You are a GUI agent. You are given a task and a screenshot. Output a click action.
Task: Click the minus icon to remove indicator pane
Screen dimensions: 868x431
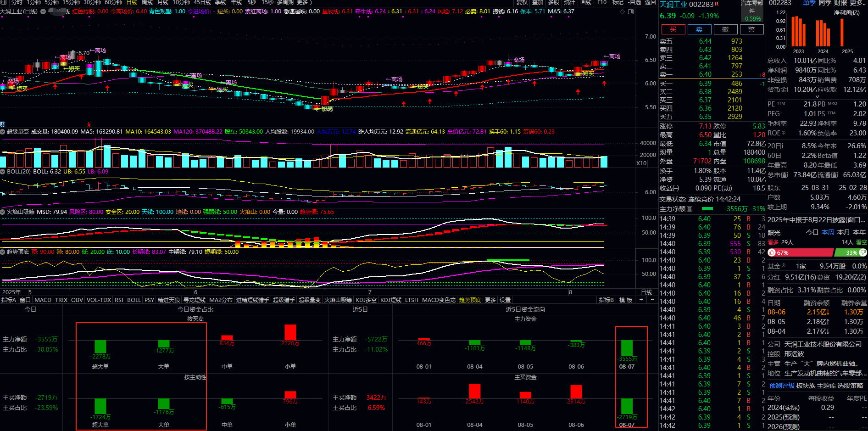[x=652, y=300]
